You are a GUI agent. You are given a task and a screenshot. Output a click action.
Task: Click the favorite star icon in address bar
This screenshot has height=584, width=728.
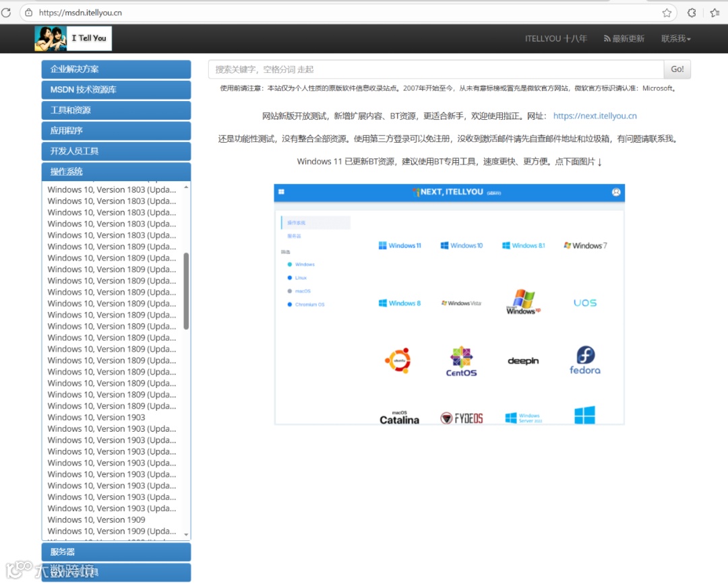667,13
